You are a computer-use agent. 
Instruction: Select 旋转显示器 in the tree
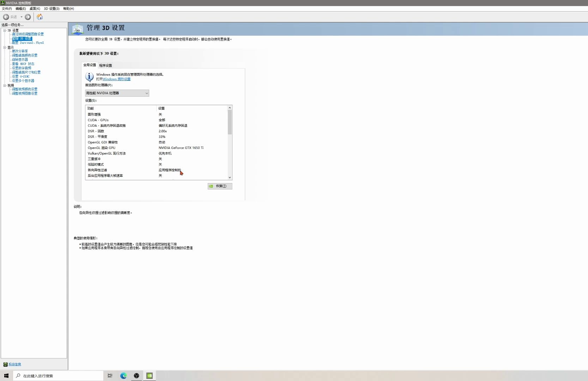point(20,60)
